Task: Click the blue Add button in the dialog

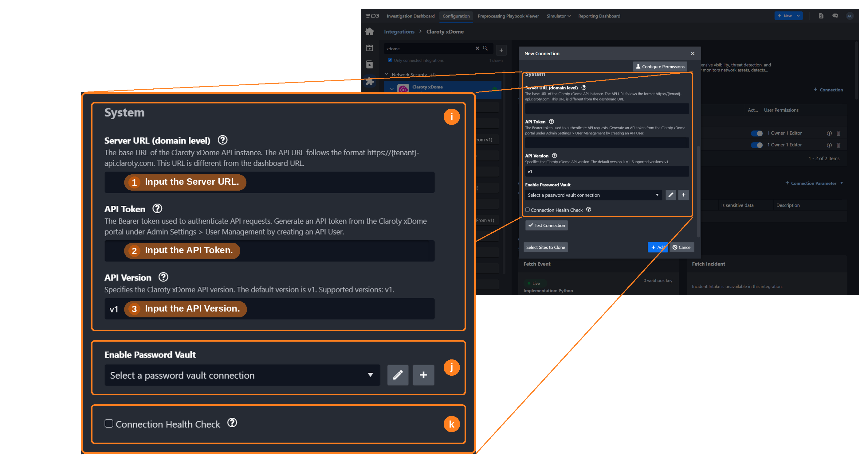Action: coord(658,247)
